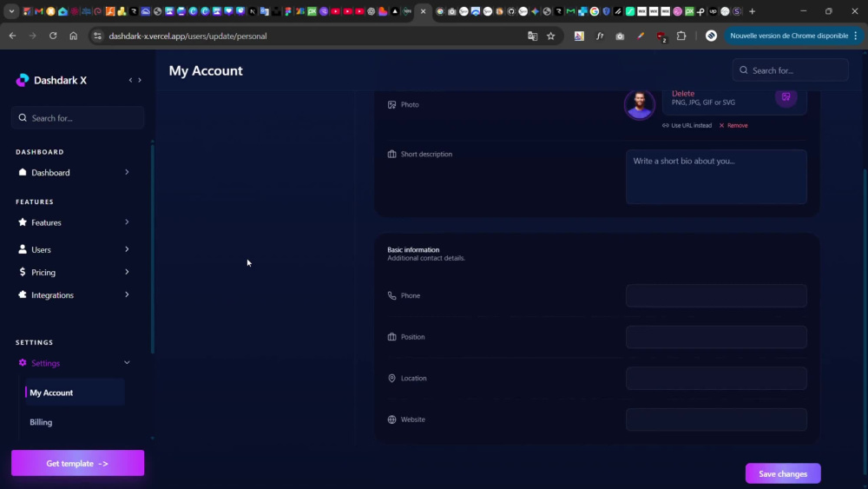868x489 pixels.
Task: Click the red Remove photo link
Action: [733, 126]
